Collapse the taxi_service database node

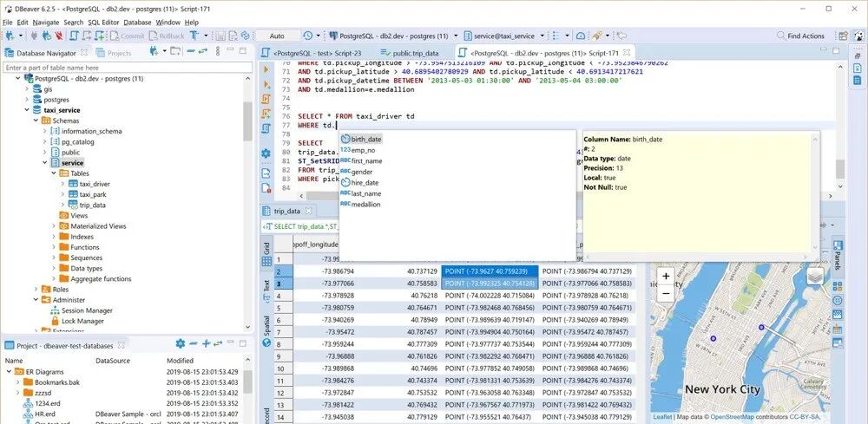pos(27,110)
